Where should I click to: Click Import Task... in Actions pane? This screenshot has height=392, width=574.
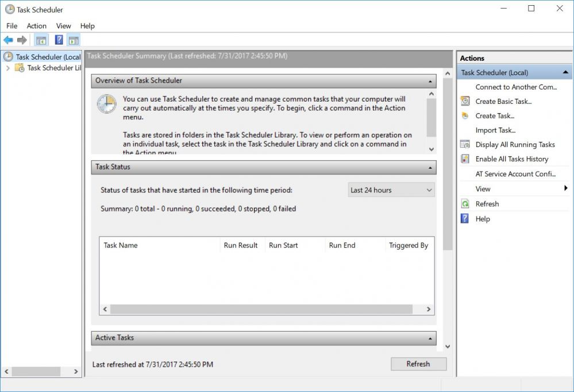(x=495, y=130)
